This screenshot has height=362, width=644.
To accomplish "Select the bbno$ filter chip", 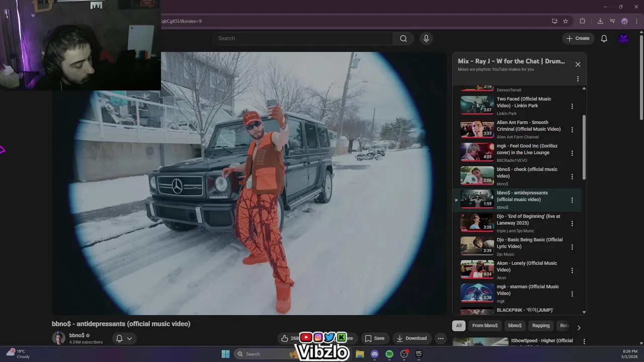I will click(x=515, y=325).
